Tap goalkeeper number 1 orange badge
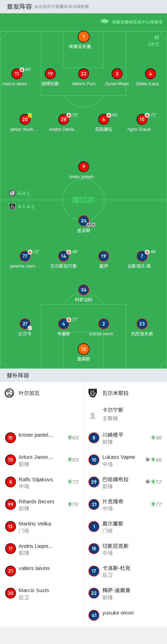This screenshot has height=644, width=167. coord(83,36)
